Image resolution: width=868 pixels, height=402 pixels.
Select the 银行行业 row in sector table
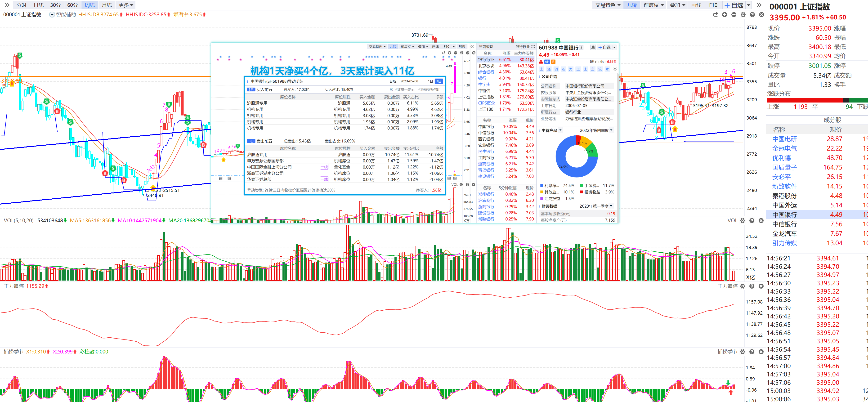point(506,60)
